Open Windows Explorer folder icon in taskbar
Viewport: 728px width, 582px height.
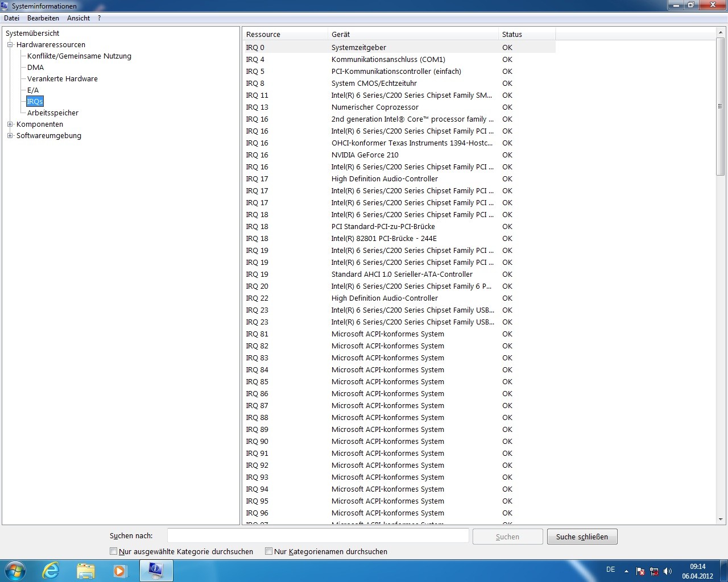[85, 571]
